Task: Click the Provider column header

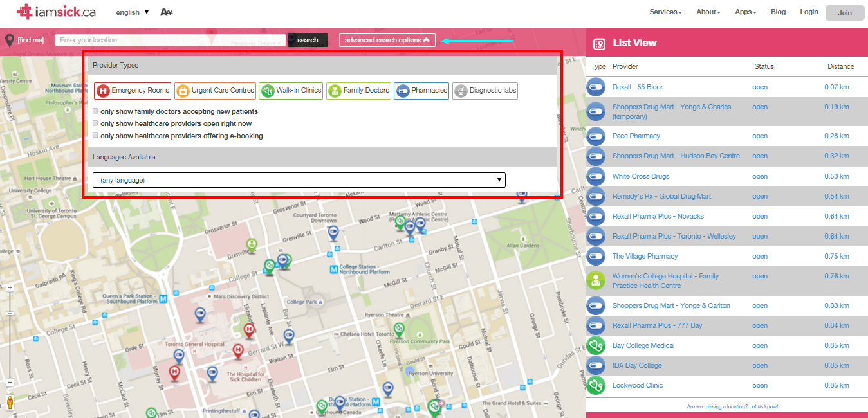Action: click(625, 66)
